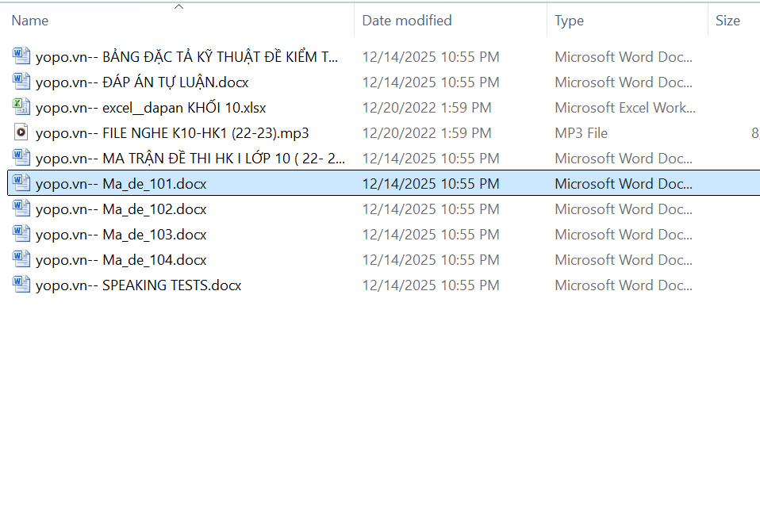Sort files by the Type column header

[x=569, y=21]
